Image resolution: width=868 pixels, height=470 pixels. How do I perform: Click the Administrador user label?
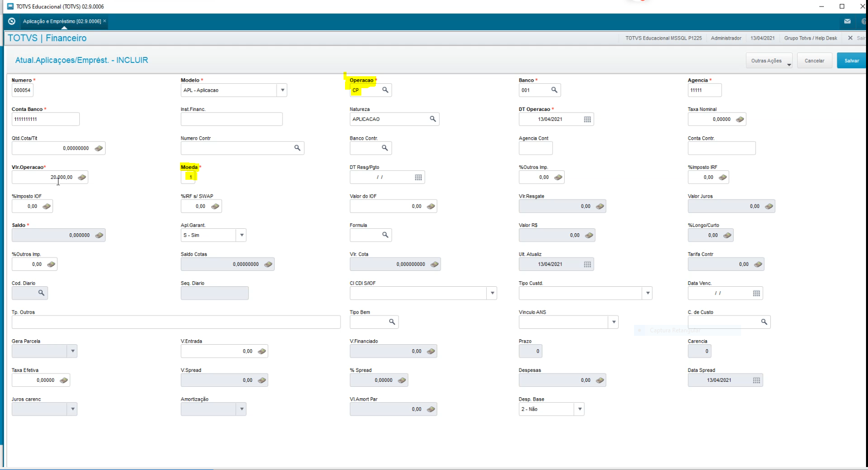point(726,38)
